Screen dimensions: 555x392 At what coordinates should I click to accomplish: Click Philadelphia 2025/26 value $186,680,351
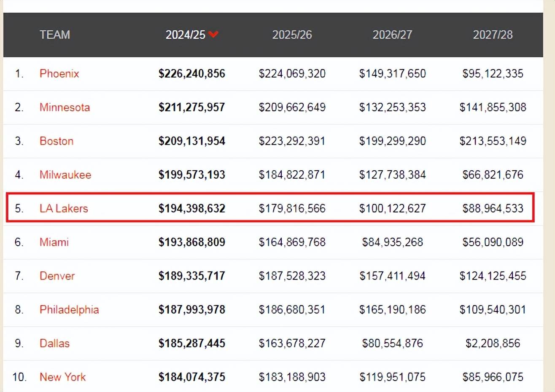292,310
